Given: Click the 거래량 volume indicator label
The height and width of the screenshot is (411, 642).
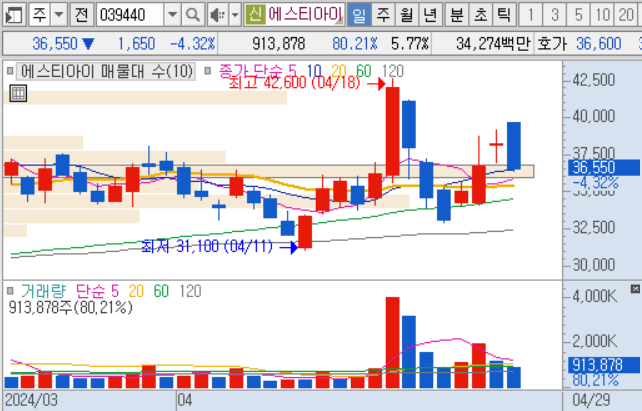Looking at the screenshot, I should 43,291.
